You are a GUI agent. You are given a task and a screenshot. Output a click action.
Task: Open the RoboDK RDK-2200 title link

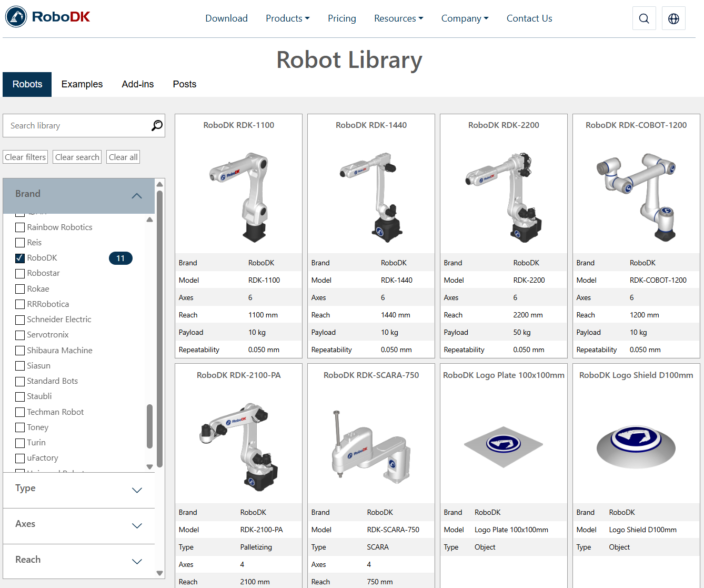504,125
